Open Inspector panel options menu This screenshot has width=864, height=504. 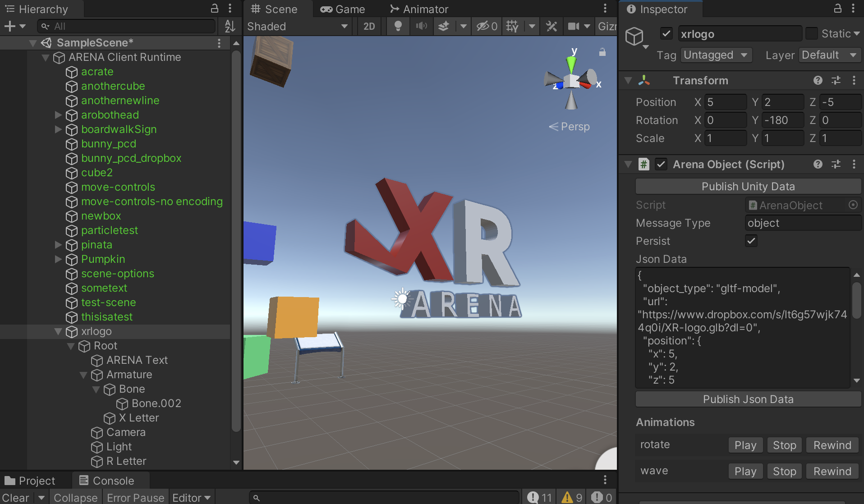click(853, 9)
